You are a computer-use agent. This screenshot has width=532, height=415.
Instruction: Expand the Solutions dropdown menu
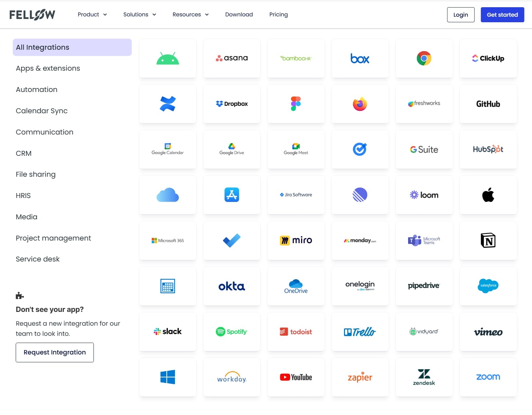coord(140,14)
